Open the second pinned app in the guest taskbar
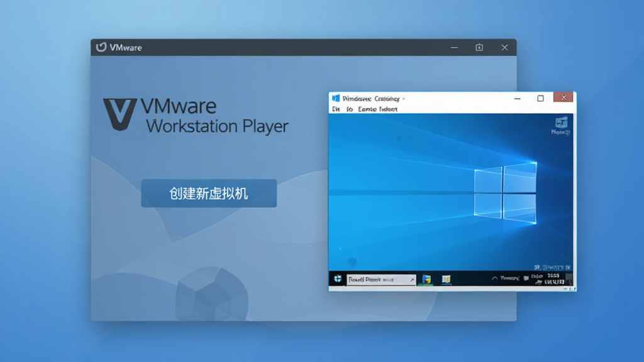The height and width of the screenshot is (362, 644). [x=446, y=280]
